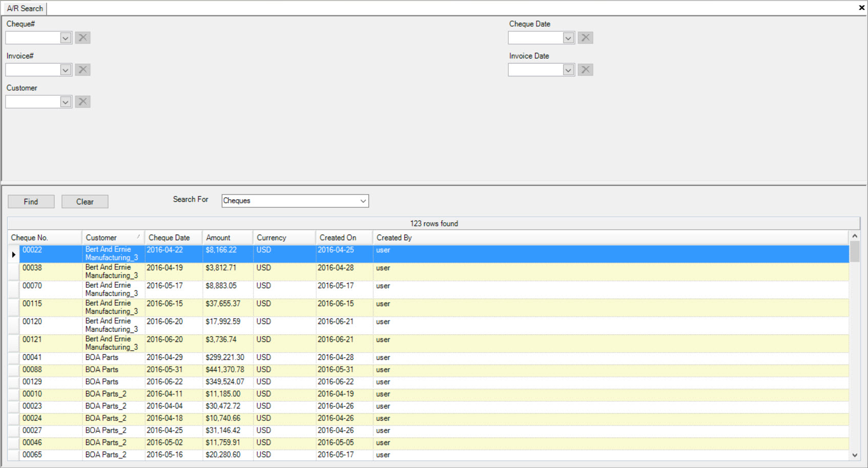Image resolution: width=868 pixels, height=468 pixels.
Task: Select cheque number 00038 cell
Action: pos(51,272)
